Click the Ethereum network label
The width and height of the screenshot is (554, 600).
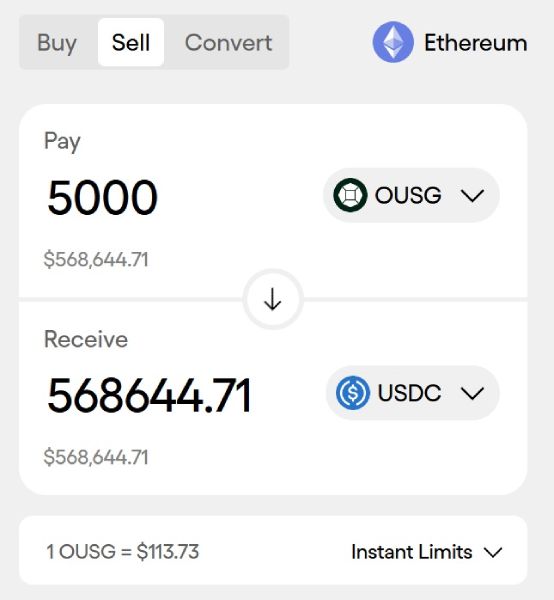(x=476, y=42)
